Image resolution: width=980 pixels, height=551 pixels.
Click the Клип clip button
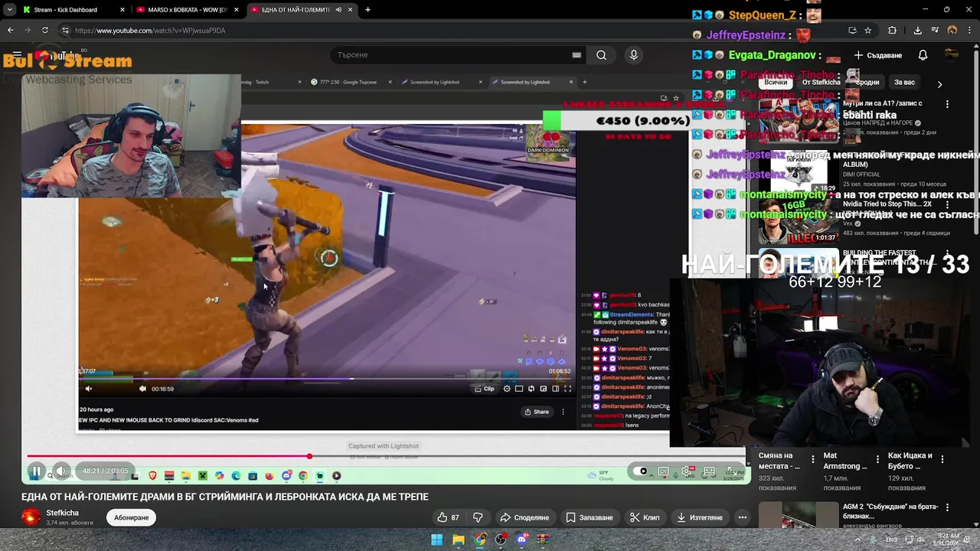pyautogui.click(x=645, y=517)
